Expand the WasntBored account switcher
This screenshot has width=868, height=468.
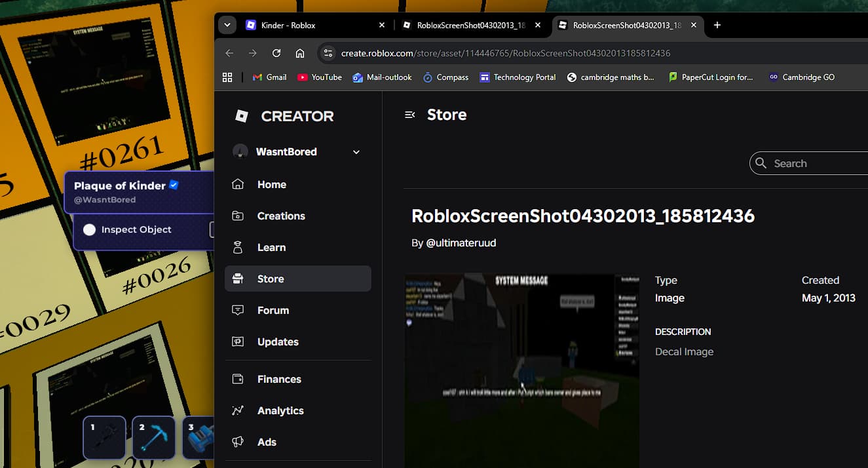pyautogui.click(x=356, y=152)
